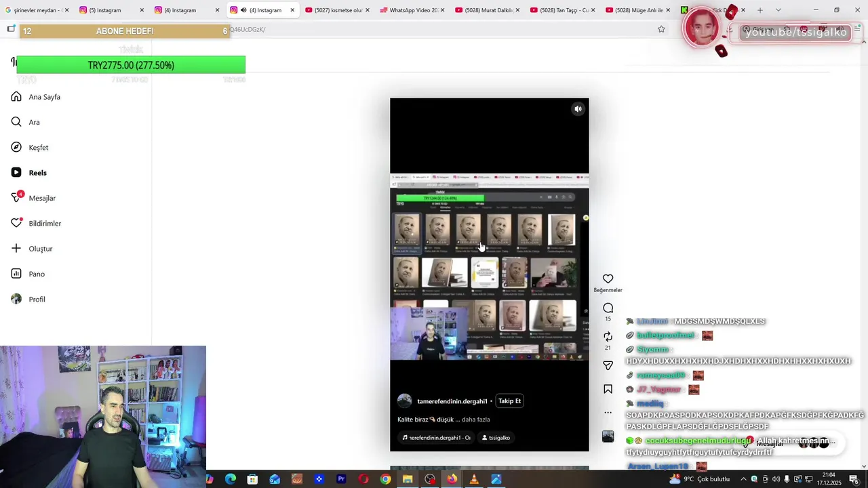Switch to the WhatsApp Video tab

click(x=413, y=10)
